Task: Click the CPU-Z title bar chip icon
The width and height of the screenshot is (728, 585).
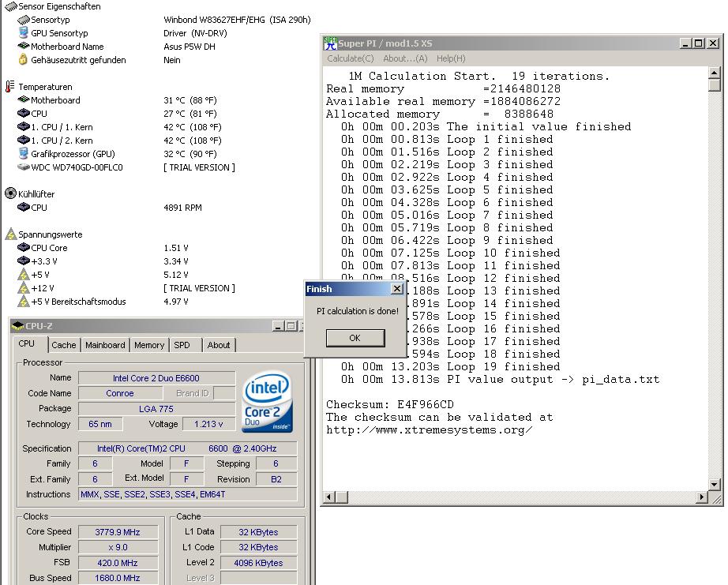Action: point(17,326)
